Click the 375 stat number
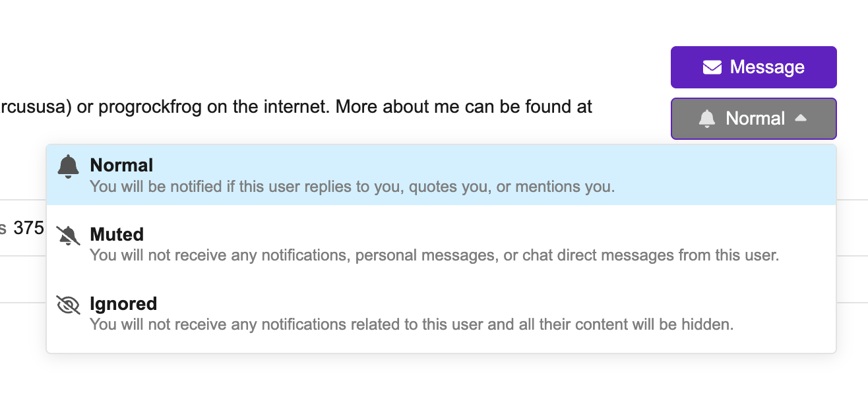 (28, 228)
